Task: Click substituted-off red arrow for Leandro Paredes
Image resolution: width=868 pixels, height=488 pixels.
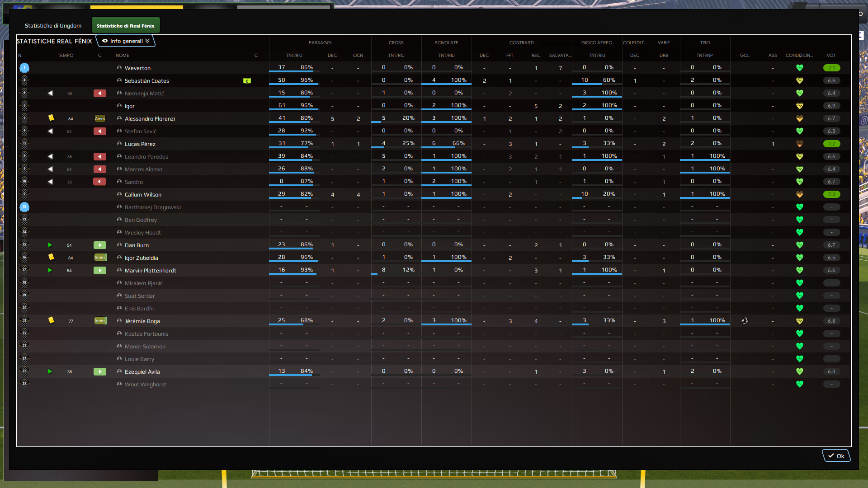Action: coord(100,157)
